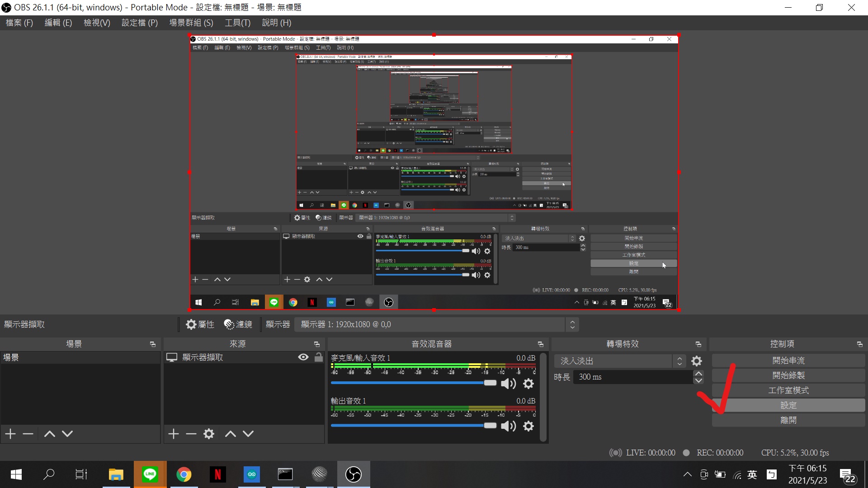Increase the 時長 300 ms duration stepper

(x=698, y=374)
